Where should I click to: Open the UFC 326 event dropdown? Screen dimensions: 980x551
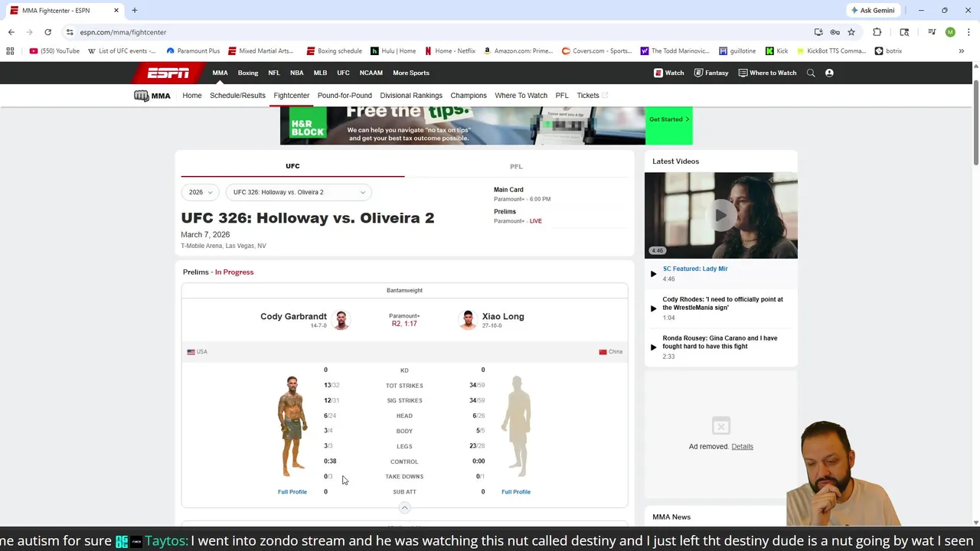coord(299,192)
